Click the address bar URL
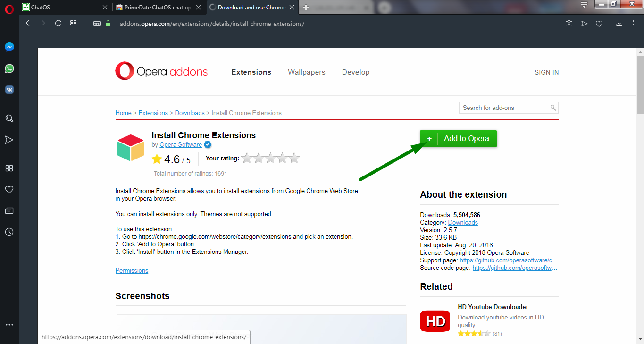The image size is (644, 344). pyautogui.click(x=212, y=24)
